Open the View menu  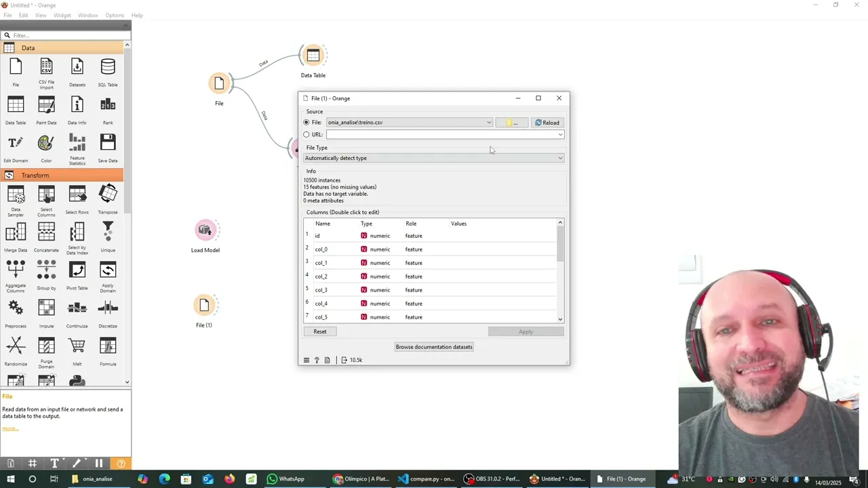pos(41,15)
